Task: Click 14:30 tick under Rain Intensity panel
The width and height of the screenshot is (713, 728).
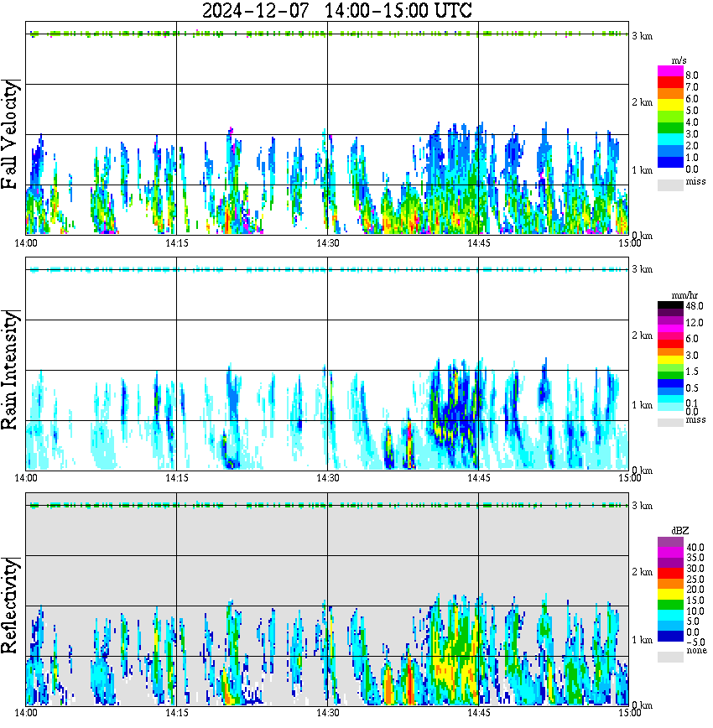Action: (327, 478)
